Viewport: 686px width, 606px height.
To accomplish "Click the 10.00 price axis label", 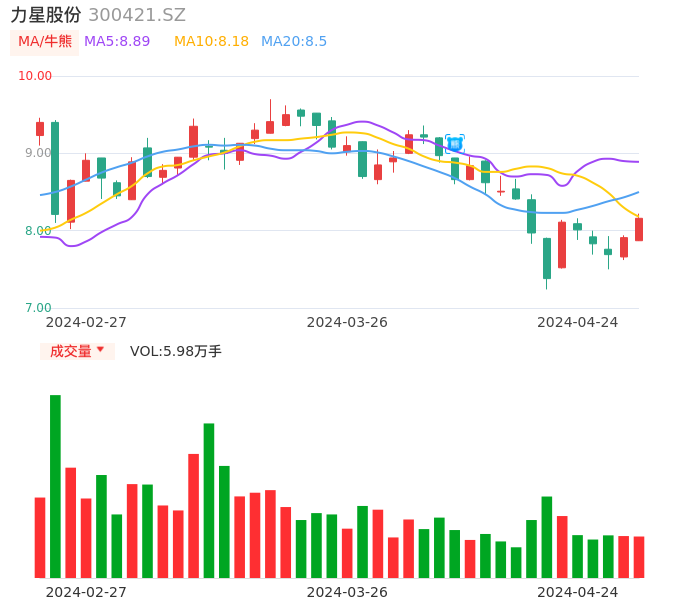I will [x=36, y=76].
